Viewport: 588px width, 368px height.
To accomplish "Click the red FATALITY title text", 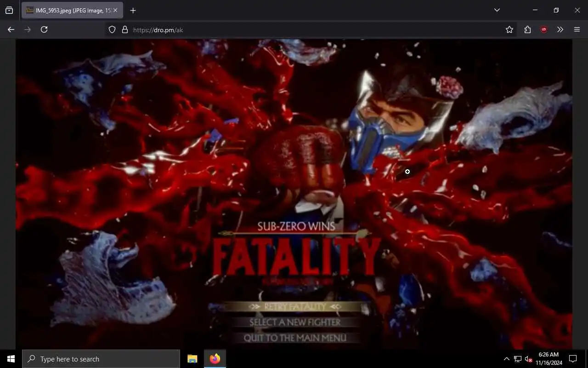I will click(296, 257).
